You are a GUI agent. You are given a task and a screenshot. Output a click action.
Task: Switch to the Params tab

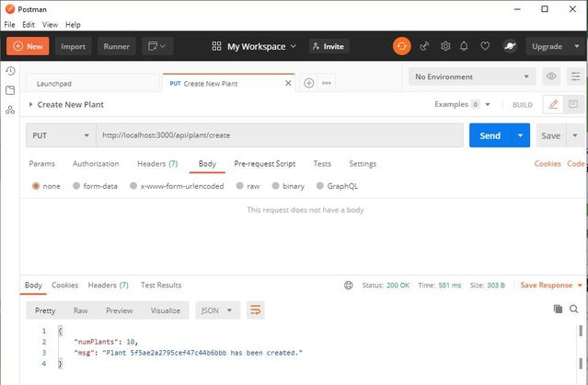click(41, 164)
